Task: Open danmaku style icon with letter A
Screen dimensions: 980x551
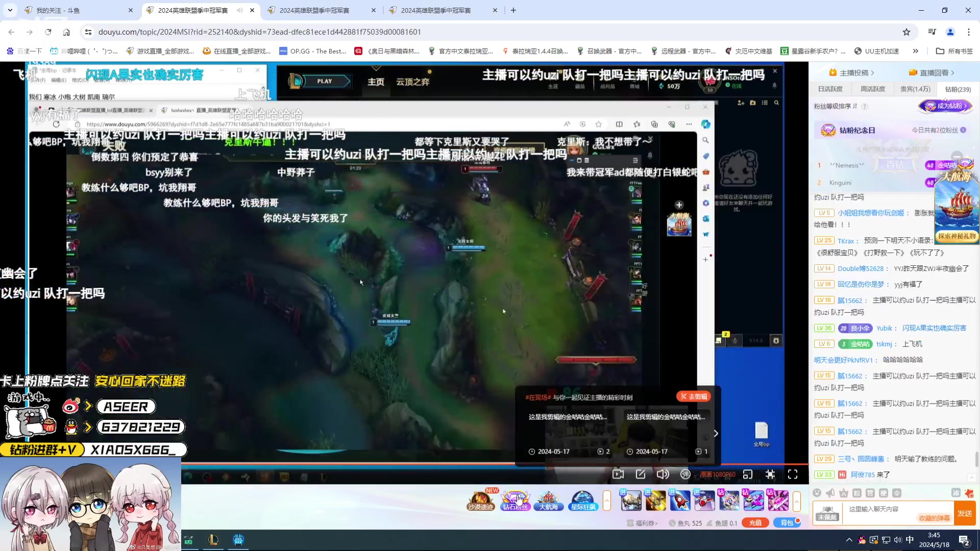Action: (x=844, y=493)
